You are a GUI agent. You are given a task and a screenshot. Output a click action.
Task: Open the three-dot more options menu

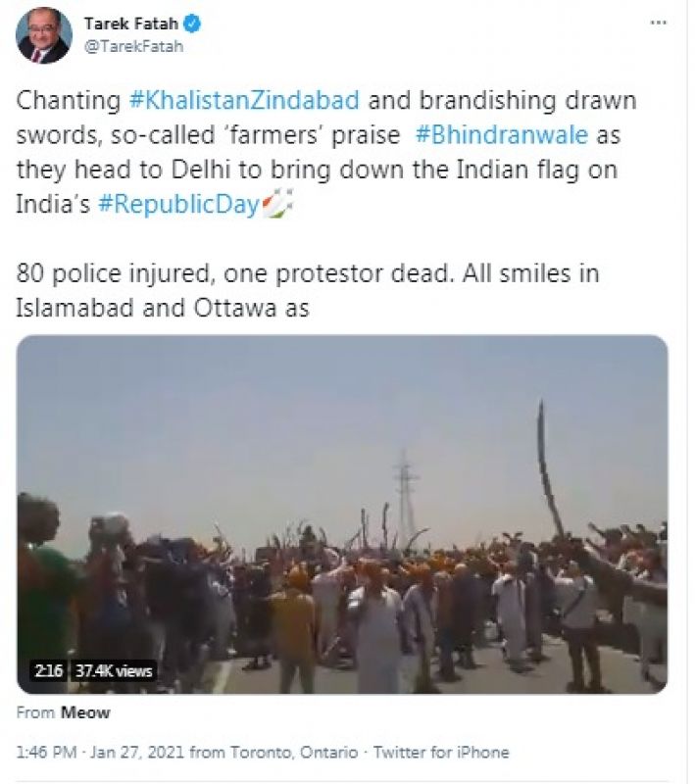coord(658,23)
